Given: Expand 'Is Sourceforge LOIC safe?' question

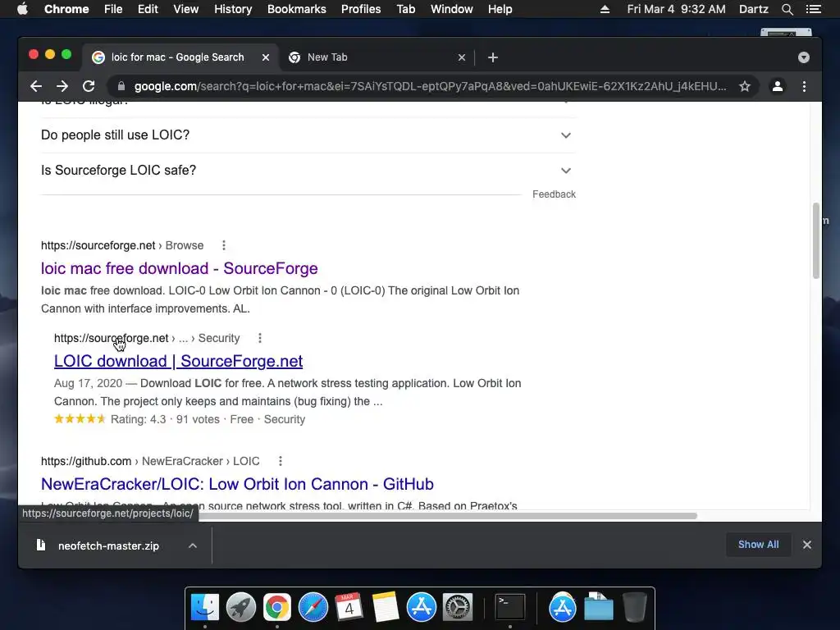Looking at the screenshot, I should [x=308, y=171].
